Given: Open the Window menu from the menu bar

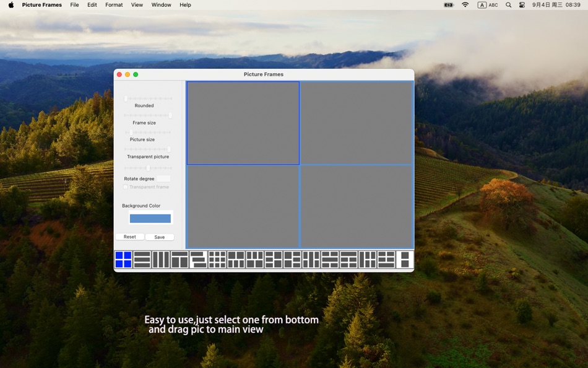Looking at the screenshot, I should click(161, 5).
